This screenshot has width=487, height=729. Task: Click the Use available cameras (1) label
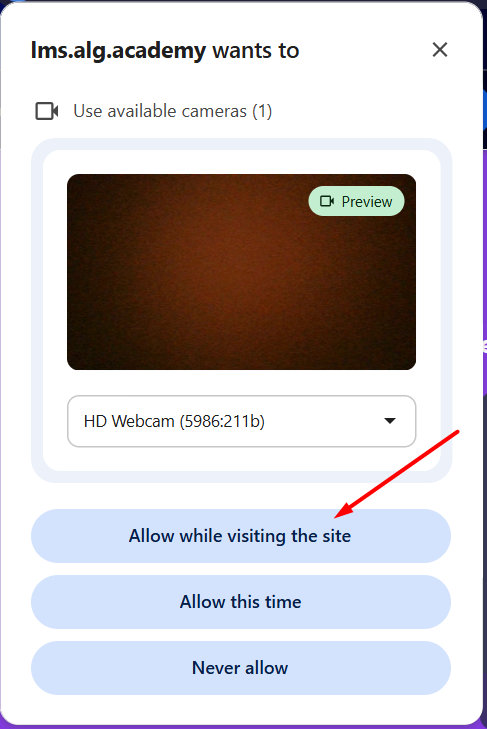point(173,111)
